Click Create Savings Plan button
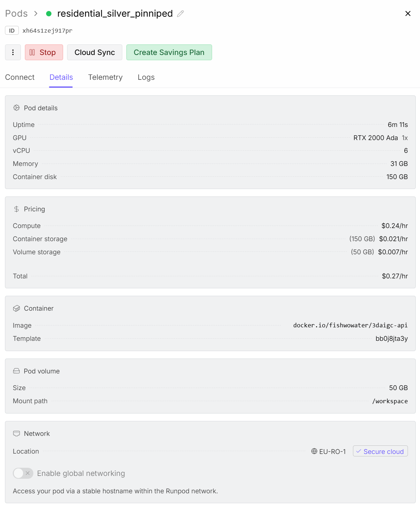Screen dimensions: 420x505 tap(169, 52)
